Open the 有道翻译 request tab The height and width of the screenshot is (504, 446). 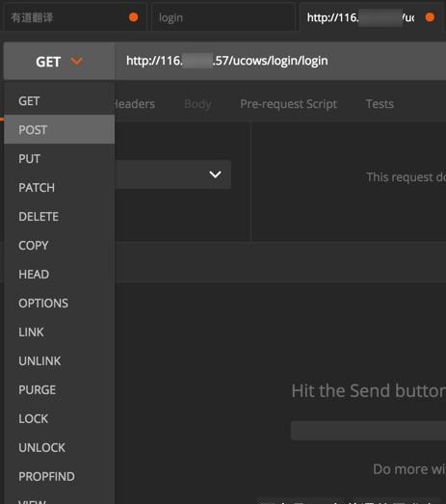(74, 17)
